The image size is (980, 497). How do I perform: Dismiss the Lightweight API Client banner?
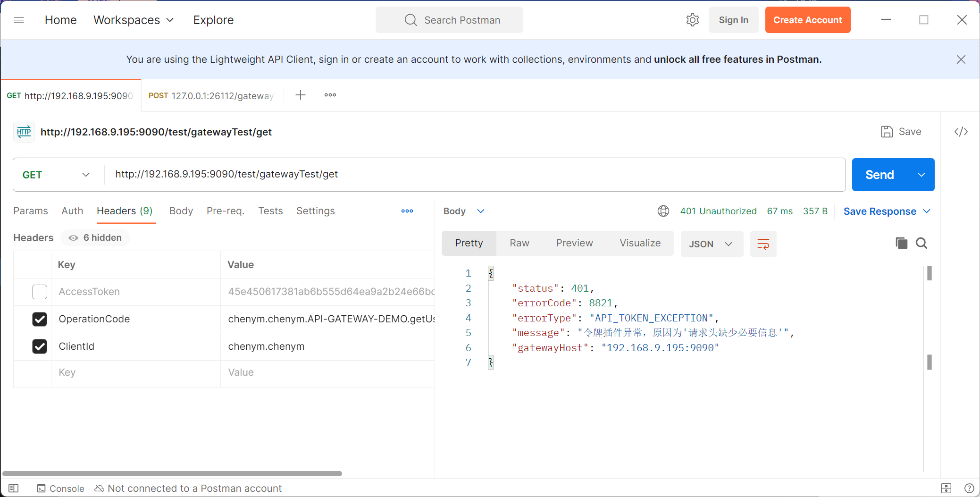pyautogui.click(x=961, y=59)
